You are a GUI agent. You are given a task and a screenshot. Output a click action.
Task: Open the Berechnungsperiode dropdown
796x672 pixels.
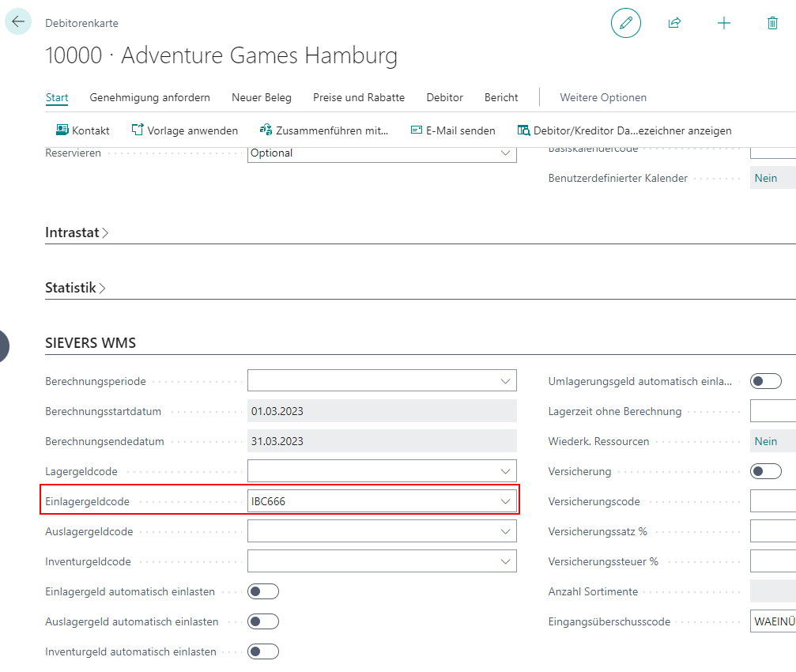pos(505,381)
